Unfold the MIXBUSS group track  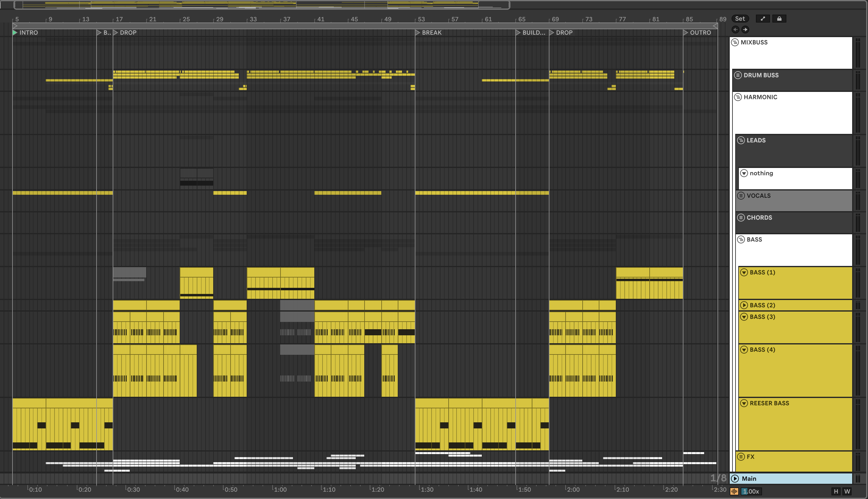coord(735,43)
